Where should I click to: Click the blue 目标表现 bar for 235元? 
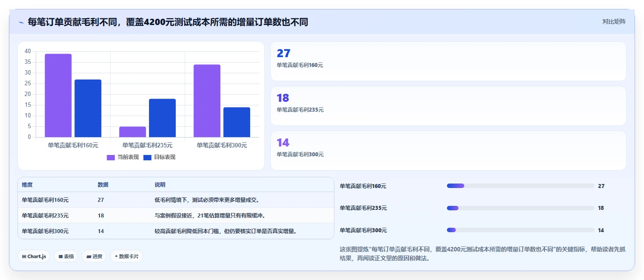click(x=162, y=118)
